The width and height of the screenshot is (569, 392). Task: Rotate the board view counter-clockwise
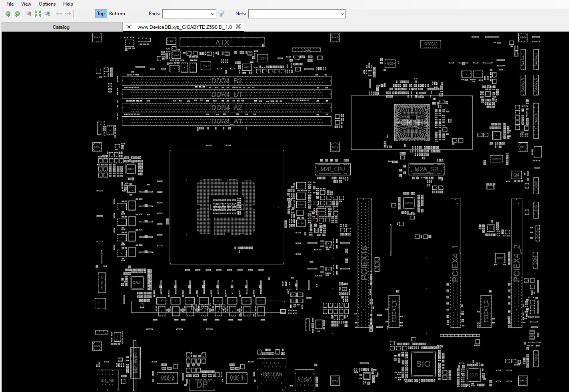pos(8,14)
